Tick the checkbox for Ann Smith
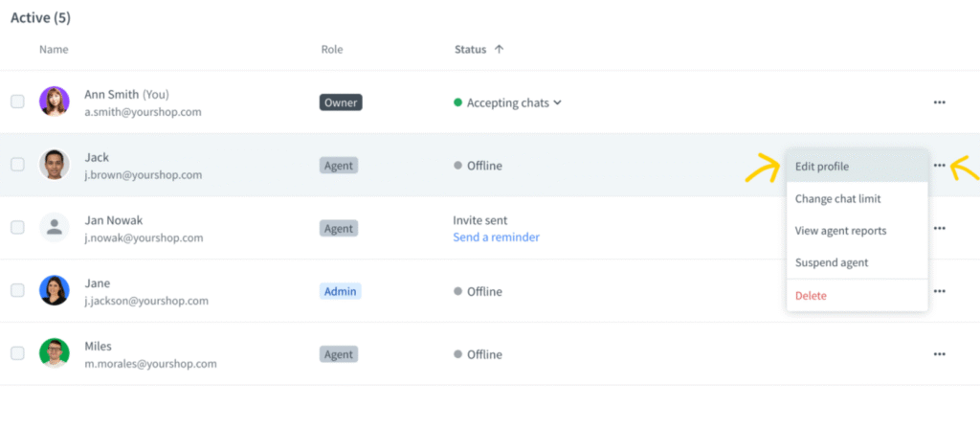This screenshot has height=429, width=980. point(17,102)
